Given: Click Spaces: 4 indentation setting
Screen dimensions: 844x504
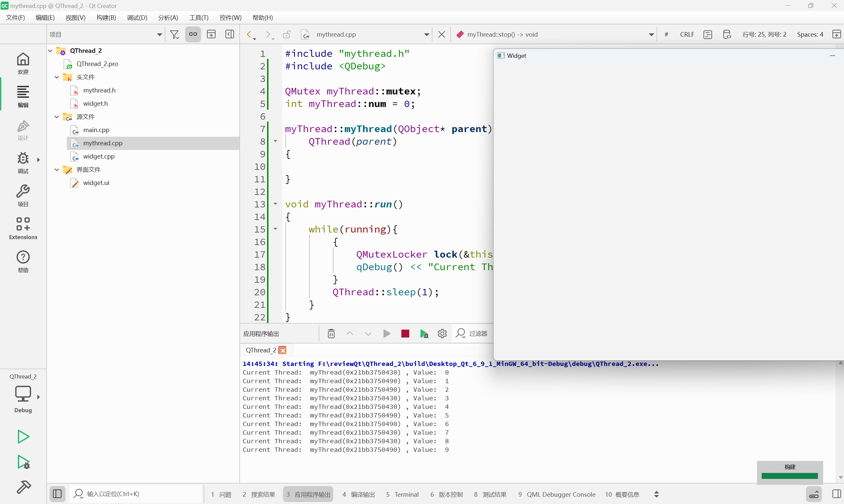Looking at the screenshot, I should 810,34.
